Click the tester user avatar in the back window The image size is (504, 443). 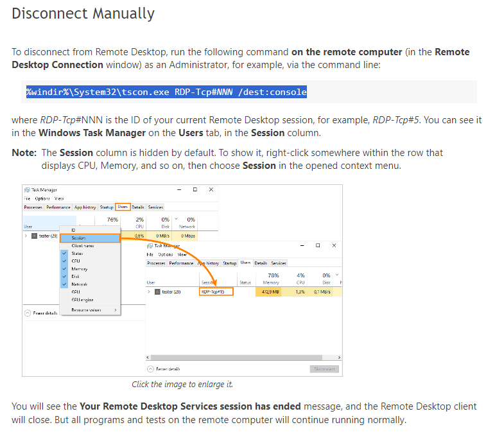[35, 236]
